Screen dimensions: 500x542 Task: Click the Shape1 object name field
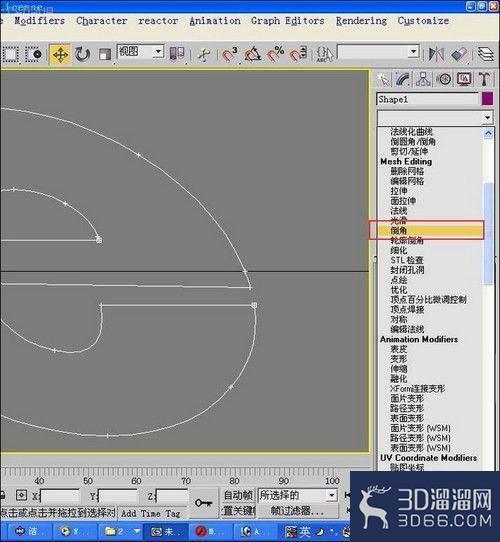[x=427, y=99]
